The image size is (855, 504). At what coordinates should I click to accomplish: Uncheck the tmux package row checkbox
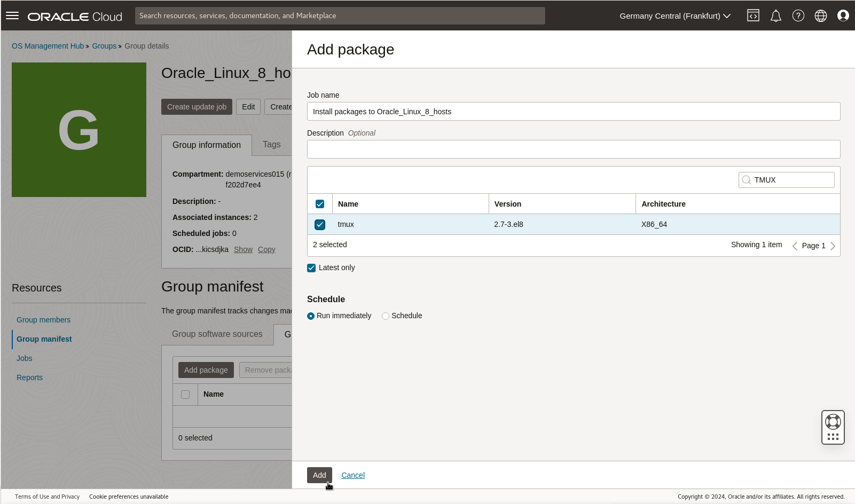click(x=320, y=225)
